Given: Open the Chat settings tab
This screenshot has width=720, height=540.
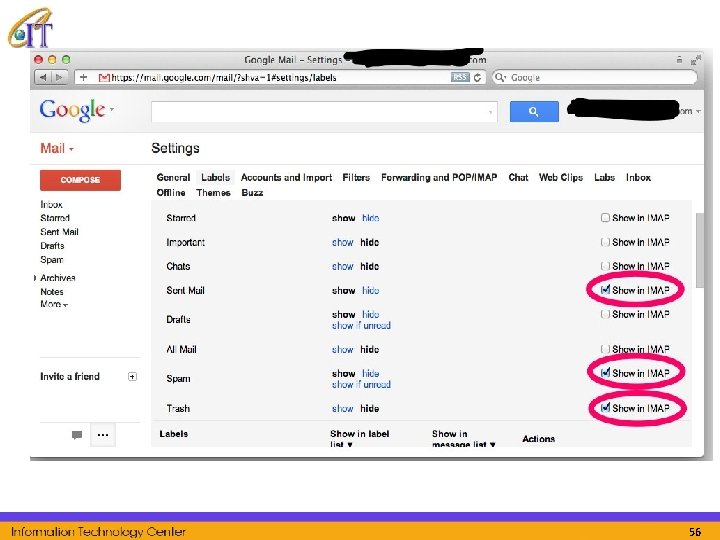Looking at the screenshot, I should tap(518, 178).
